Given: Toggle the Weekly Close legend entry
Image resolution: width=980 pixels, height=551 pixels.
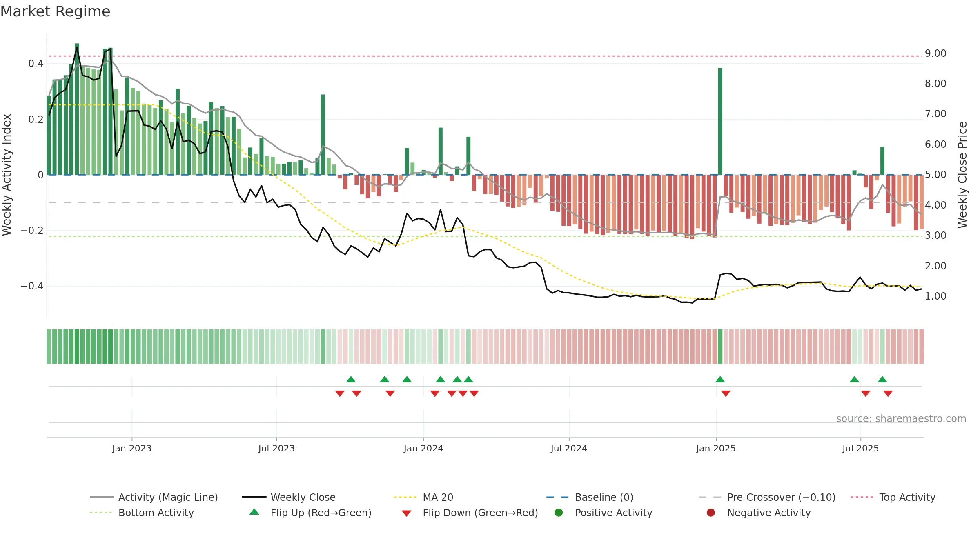Looking at the screenshot, I should [289, 497].
